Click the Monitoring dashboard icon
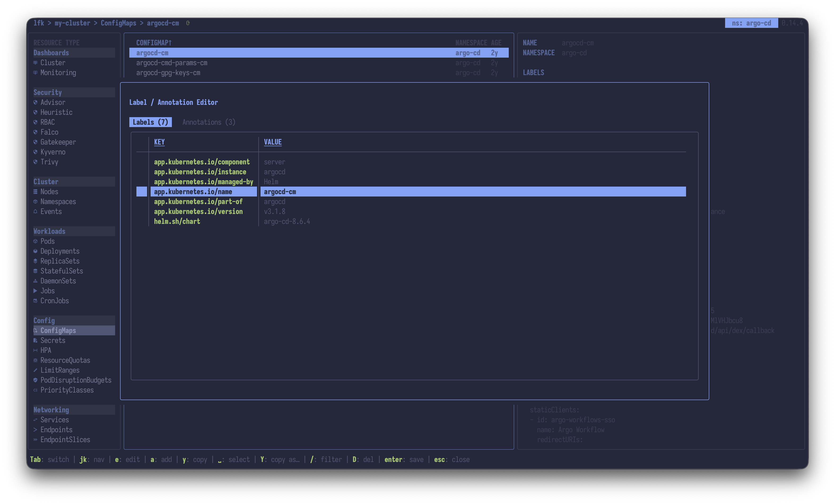 pyautogui.click(x=35, y=73)
